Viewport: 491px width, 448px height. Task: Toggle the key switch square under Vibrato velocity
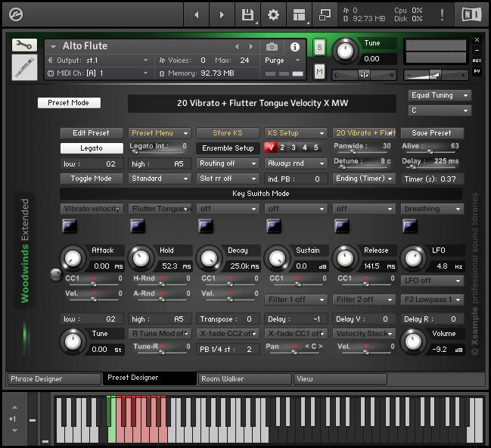point(69,226)
